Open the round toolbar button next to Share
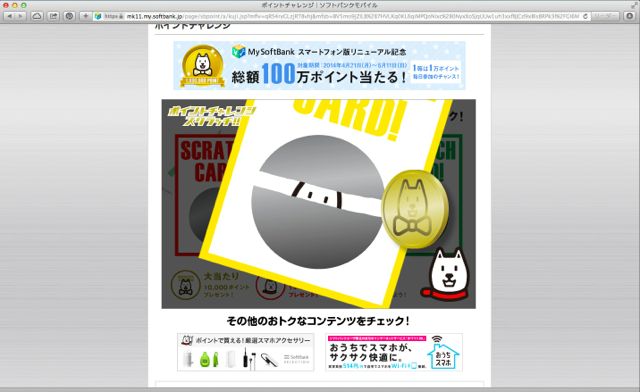The height and width of the screenshot is (392, 640). pyautogui.click(x=69, y=16)
